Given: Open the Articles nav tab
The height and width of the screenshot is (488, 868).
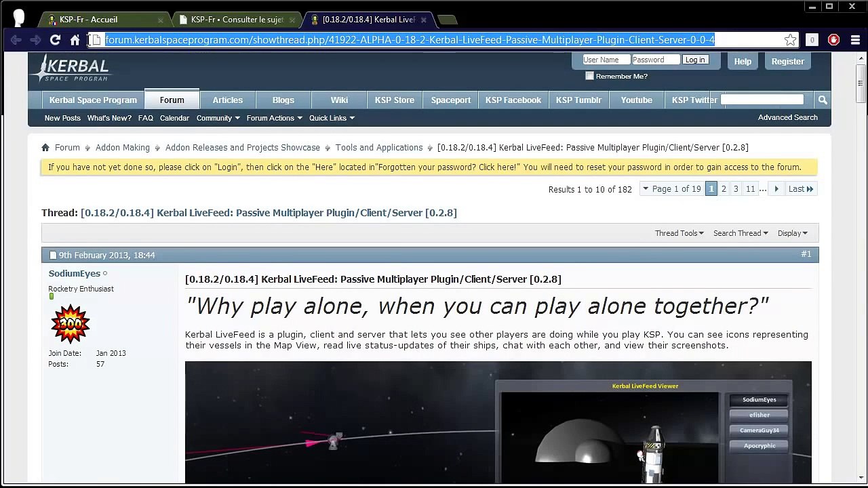Looking at the screenshot, I should (x=228, y=100).
